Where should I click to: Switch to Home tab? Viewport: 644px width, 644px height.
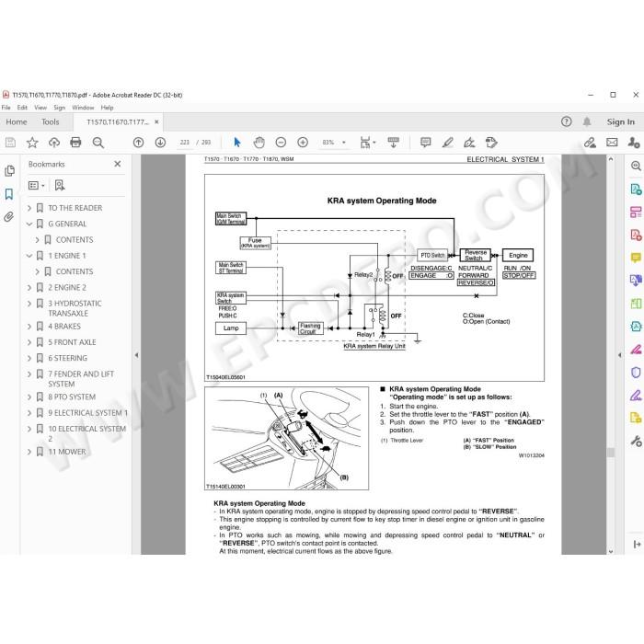pos(17,122)
